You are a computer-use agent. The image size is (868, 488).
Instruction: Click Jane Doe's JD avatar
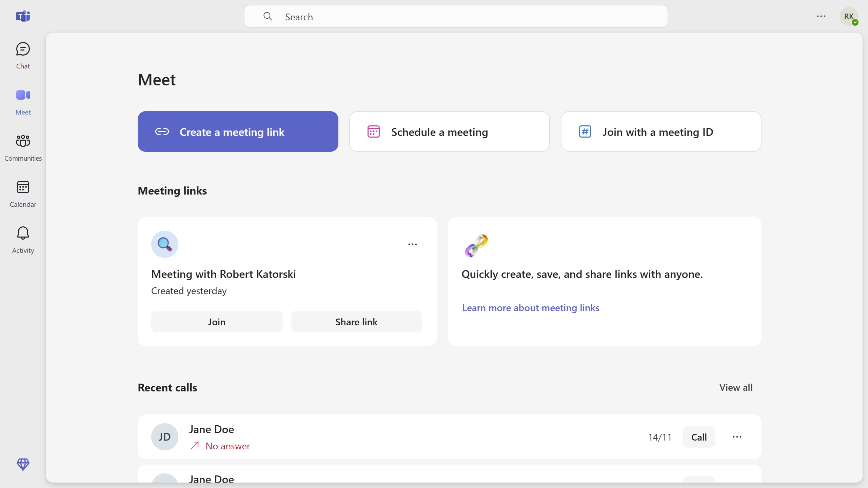point(165,437)
